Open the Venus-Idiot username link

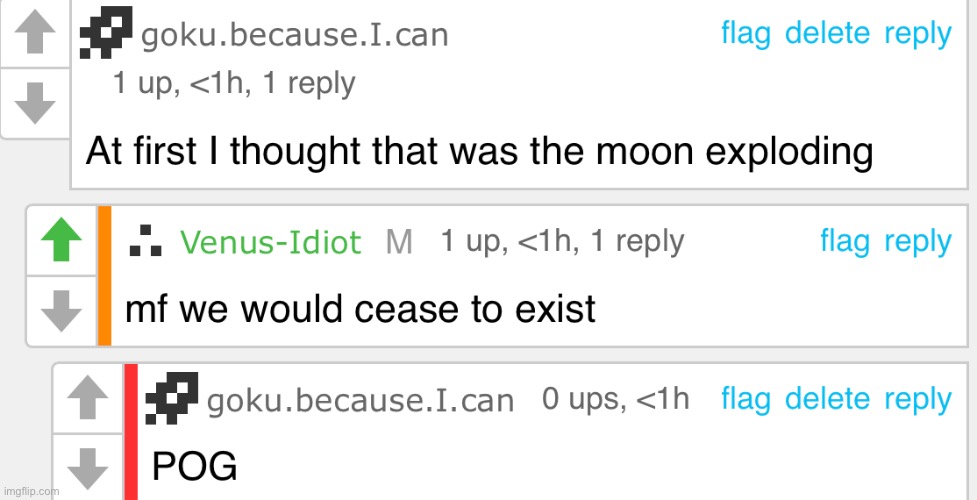(x=270, y=242)
